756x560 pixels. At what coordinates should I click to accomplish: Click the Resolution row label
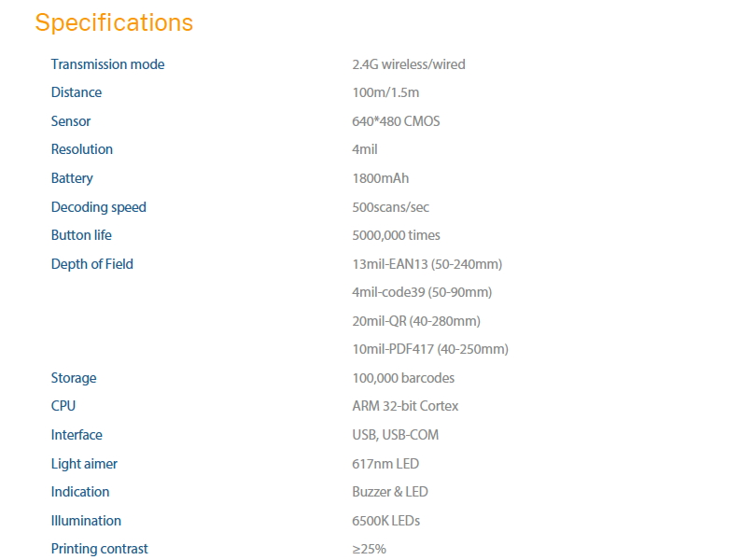click(82, 149)
